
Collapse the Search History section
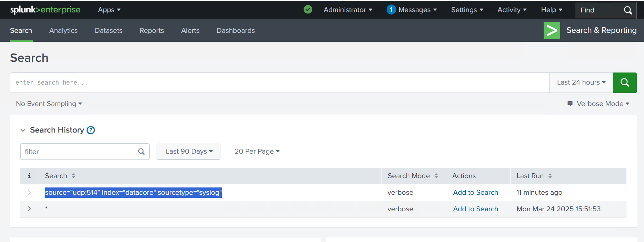click(x=23, y=130)
